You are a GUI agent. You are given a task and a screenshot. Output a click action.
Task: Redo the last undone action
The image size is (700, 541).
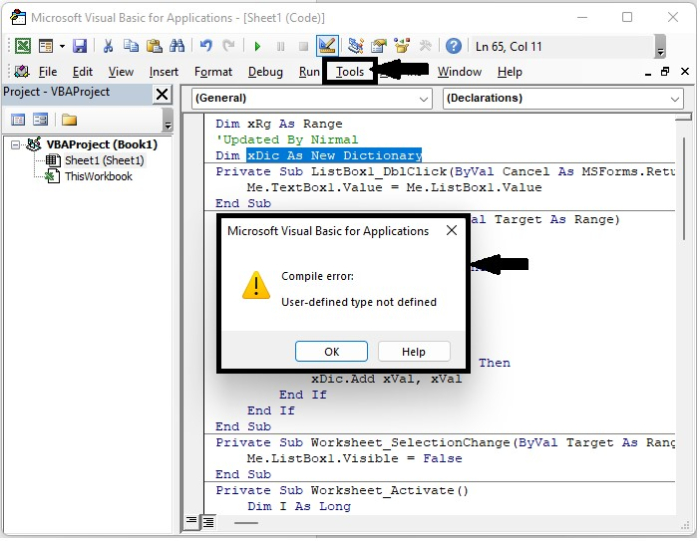pos(229,46)
